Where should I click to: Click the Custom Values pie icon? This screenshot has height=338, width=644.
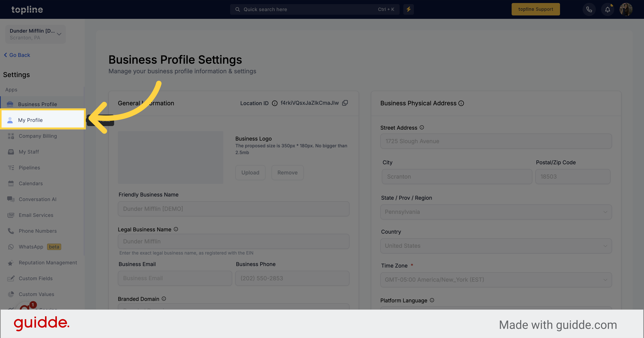pos(11,294)
